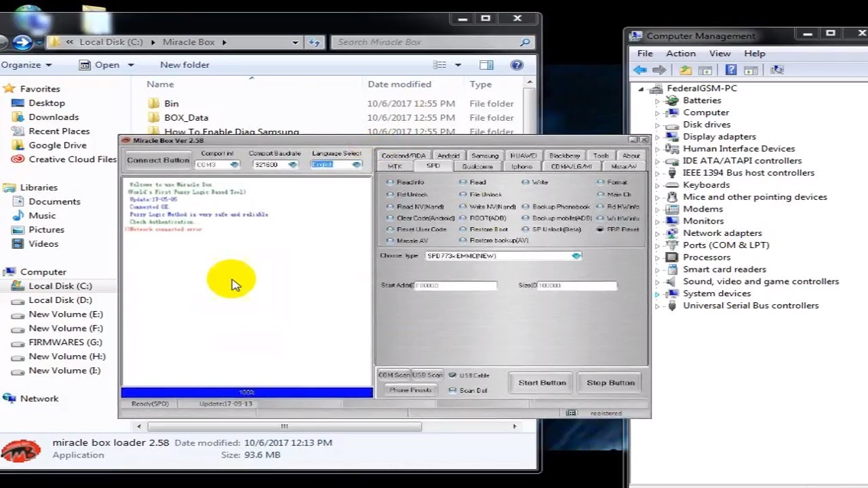Click the Size input field
The width and height of the screenshot is (868, 488).
pos(577,286)
